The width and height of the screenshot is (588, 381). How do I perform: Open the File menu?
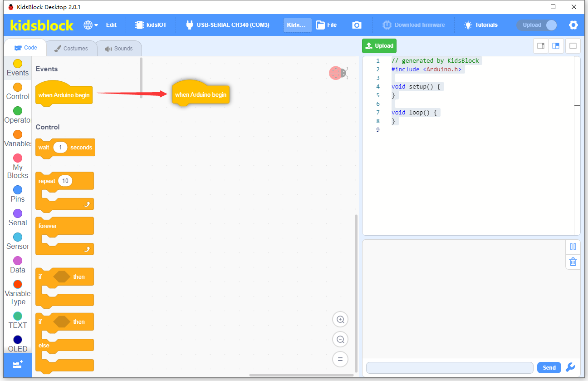326,25
